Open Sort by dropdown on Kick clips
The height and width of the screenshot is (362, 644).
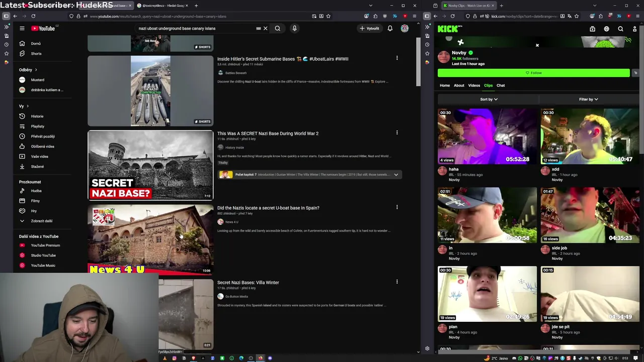pos(489,99)
